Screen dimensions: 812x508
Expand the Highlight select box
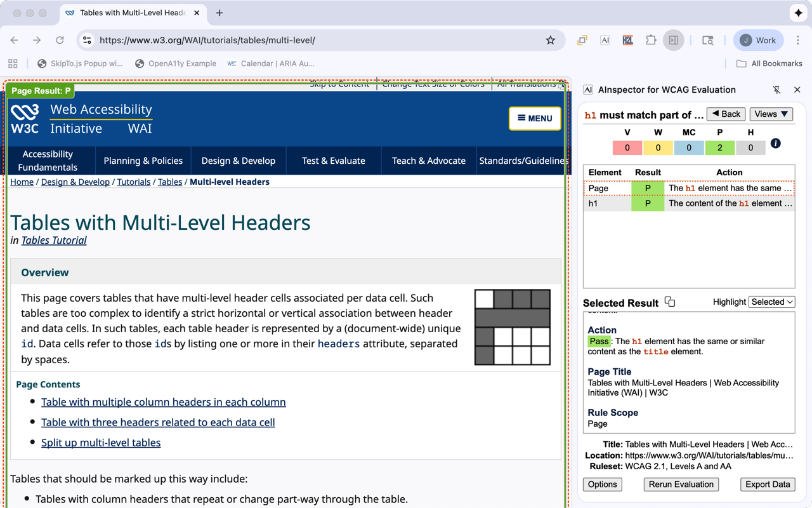[x=771, y=302]
